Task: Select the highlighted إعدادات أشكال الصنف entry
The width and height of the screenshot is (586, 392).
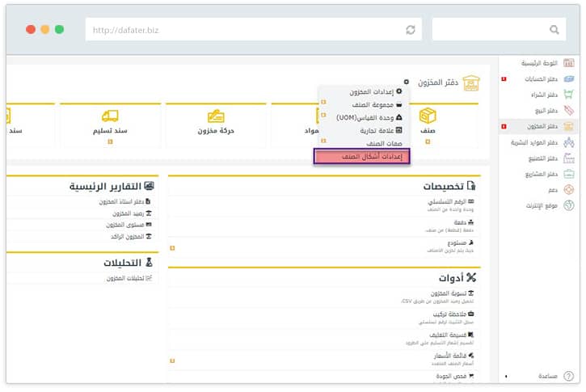Action: tap(362, 156)
